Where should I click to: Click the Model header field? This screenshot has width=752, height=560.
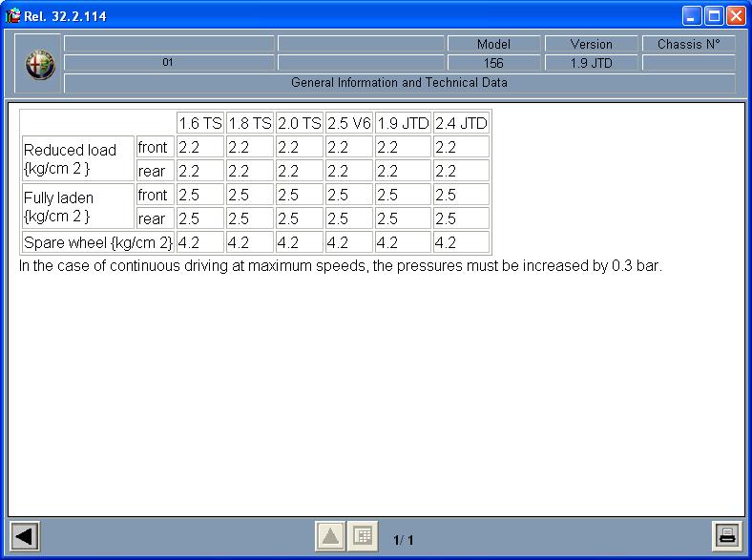point(493,44)
